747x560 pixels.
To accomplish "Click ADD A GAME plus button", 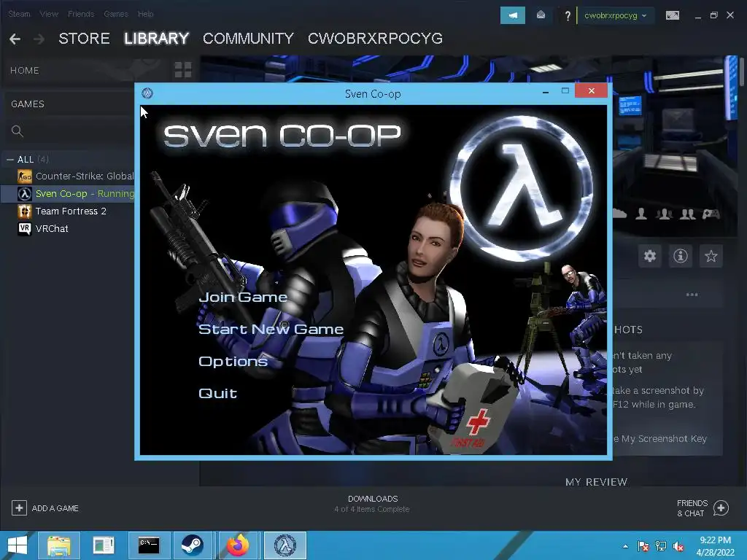I will pyautogui.click(x=19, y=508).
